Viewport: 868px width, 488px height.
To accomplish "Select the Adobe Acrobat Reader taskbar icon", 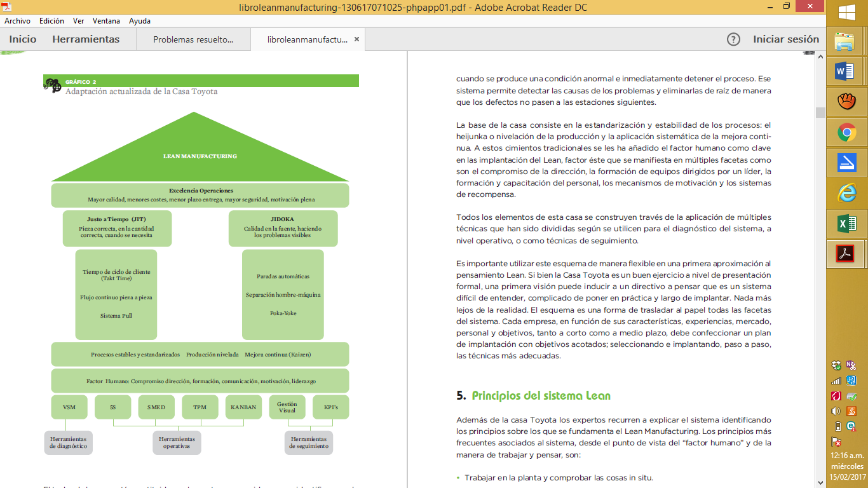I will click(846, 254).
